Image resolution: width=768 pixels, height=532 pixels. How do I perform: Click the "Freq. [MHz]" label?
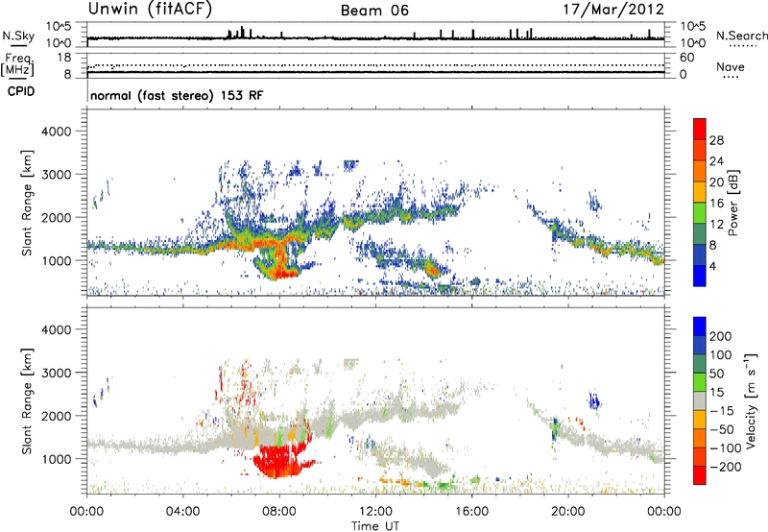(17, 64)
